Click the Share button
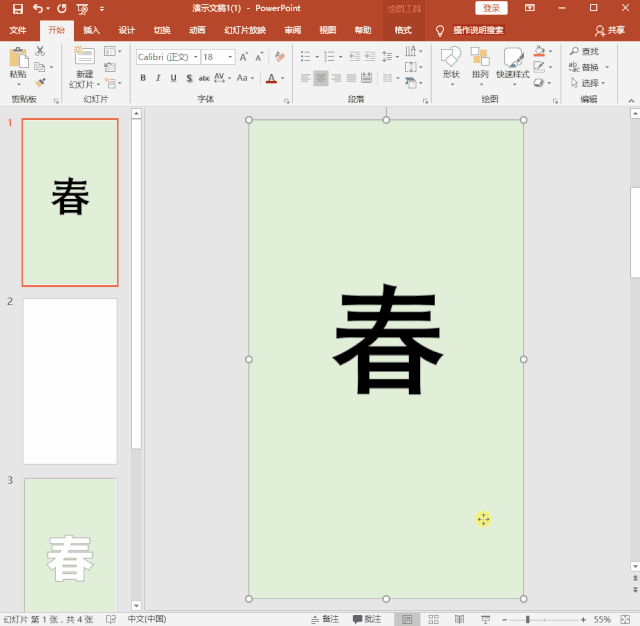The image size is (640, 626). (x=610, y=30)
